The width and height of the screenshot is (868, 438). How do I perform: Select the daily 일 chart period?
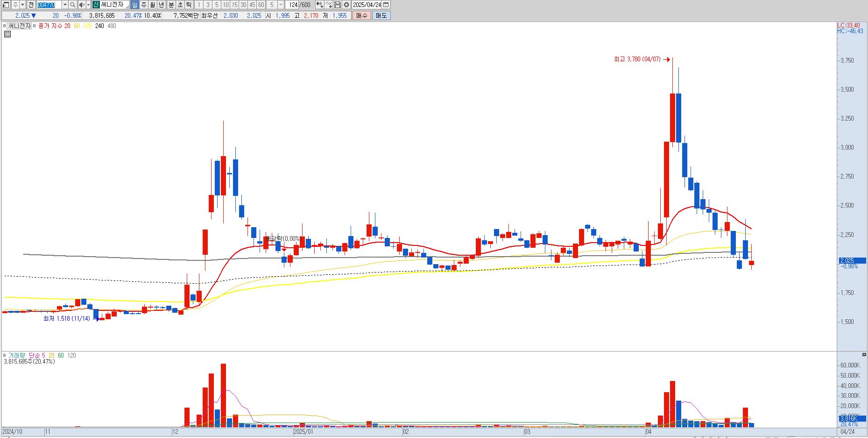click(x=134, y=5)
